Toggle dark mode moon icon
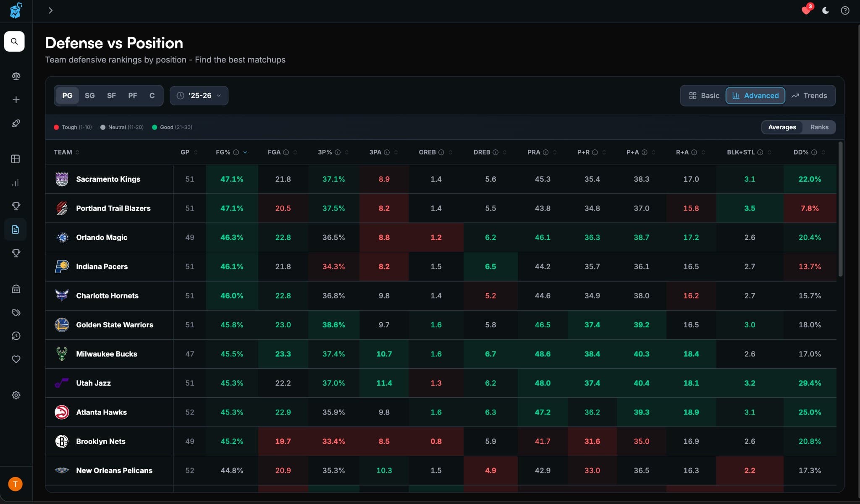Image resolution: width=860 pixels, height=504 pixels. [826, 10]
